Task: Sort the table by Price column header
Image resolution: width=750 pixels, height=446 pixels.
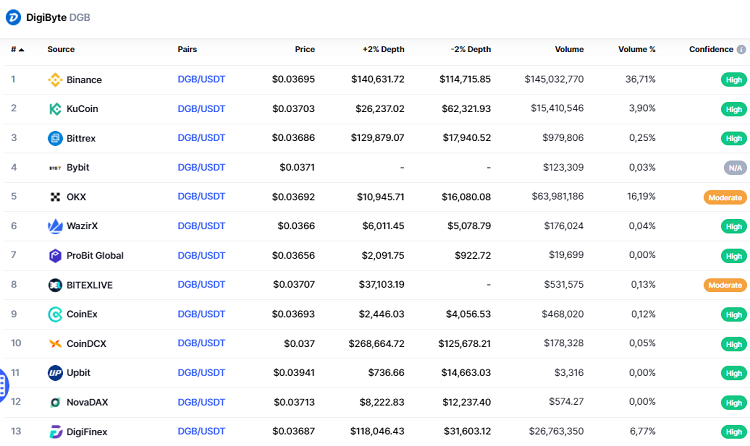Action: click(x=304, y=49)
